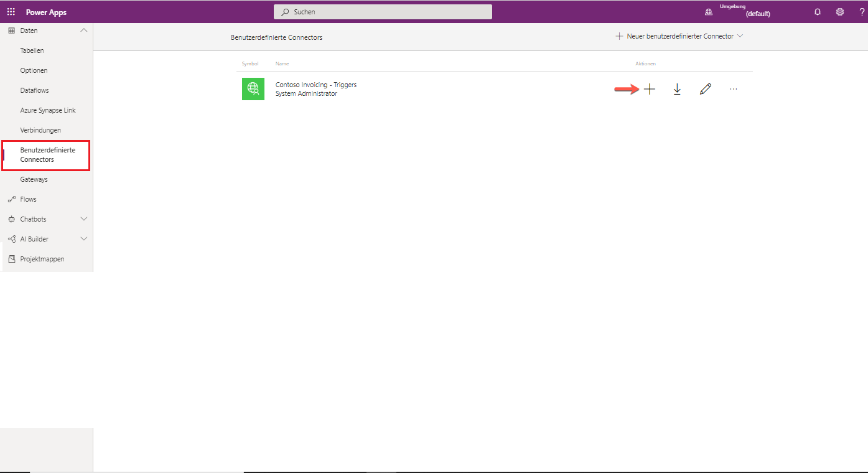The image size is (868, 473).
Task: Open Azure Synapse Link in the sidebar
Action: click(47, 110)
